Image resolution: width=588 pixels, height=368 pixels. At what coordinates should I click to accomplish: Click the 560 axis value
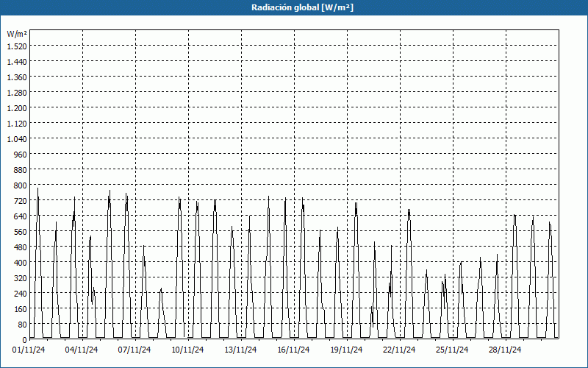click(x=21, y=232)
